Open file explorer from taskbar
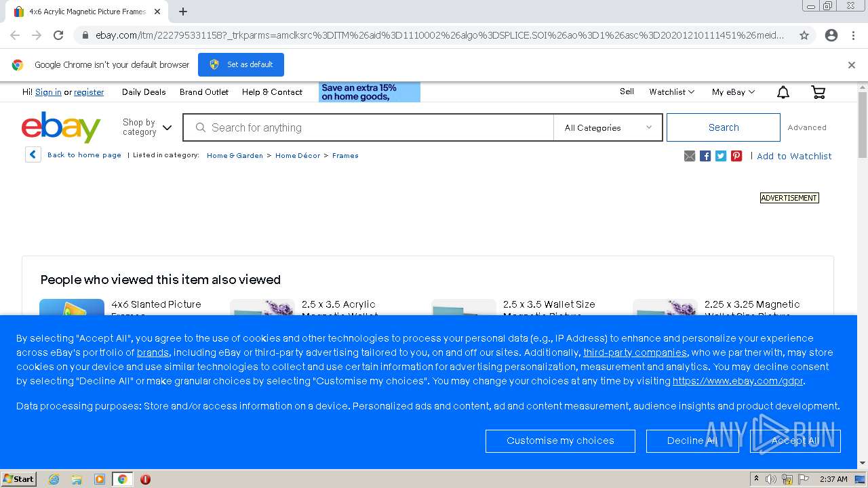Screen dimensions: 868x488 pyautogui.click(x=77, y=479)
